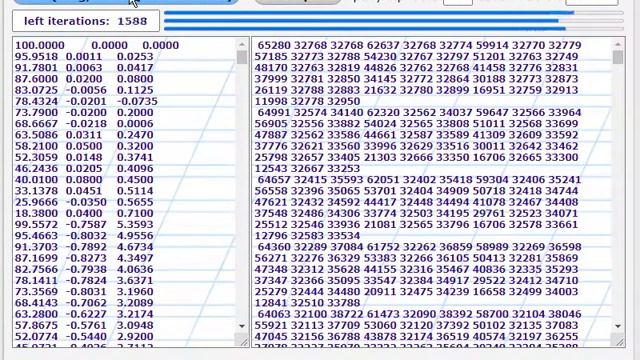
Task: Select value 46.2436 in left panel
Action: [36, 169]
